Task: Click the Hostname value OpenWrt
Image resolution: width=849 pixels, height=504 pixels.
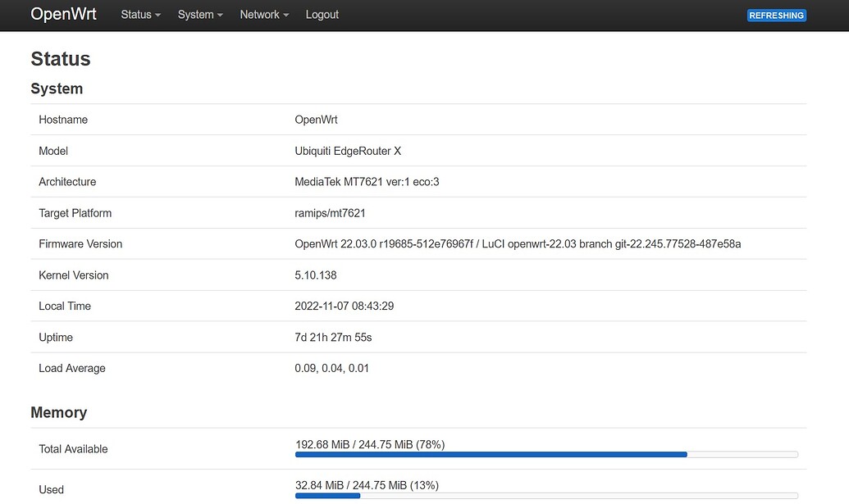Action: pos(316,119)
